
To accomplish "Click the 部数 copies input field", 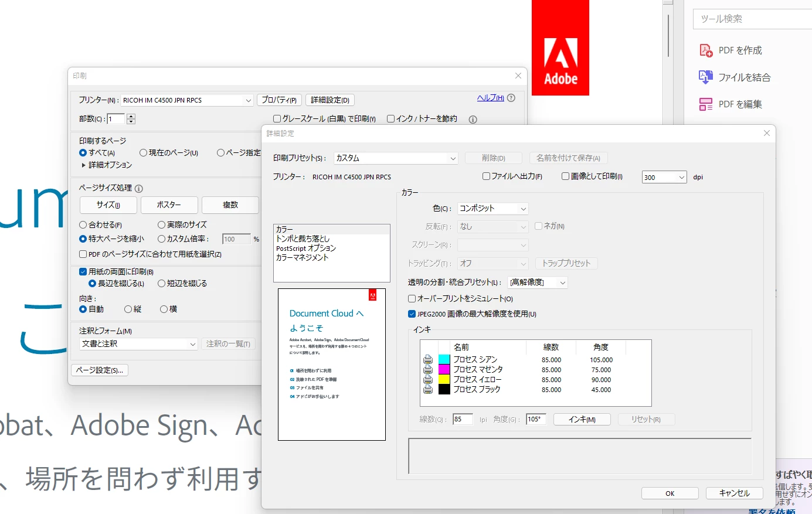I will pyautogui.click(x=116, y=119).
